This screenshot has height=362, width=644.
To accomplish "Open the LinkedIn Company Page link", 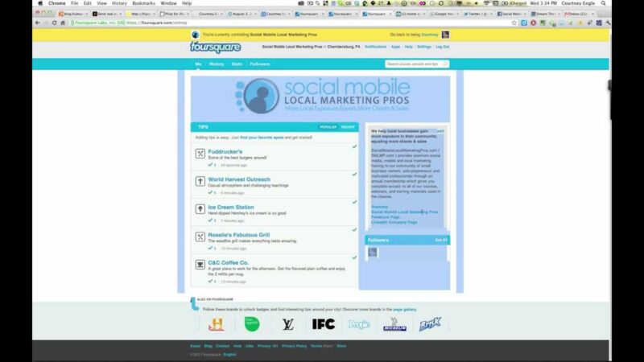I will 394,223.
